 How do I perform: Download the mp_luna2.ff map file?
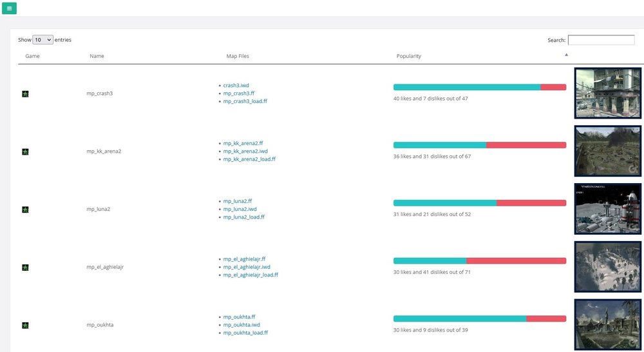click(237, 201)
